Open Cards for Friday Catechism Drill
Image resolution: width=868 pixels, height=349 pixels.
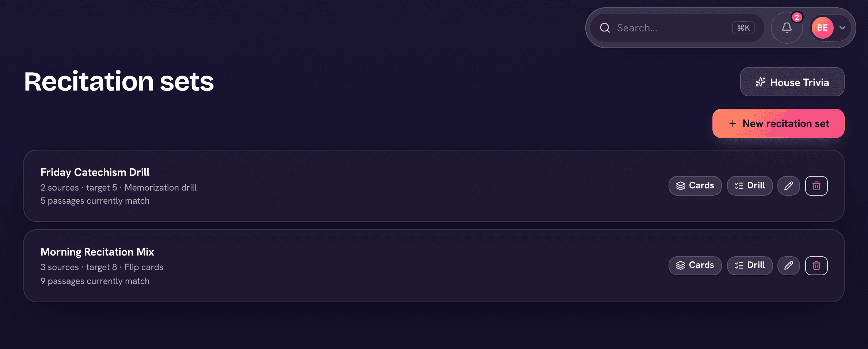tap(695, 186)
